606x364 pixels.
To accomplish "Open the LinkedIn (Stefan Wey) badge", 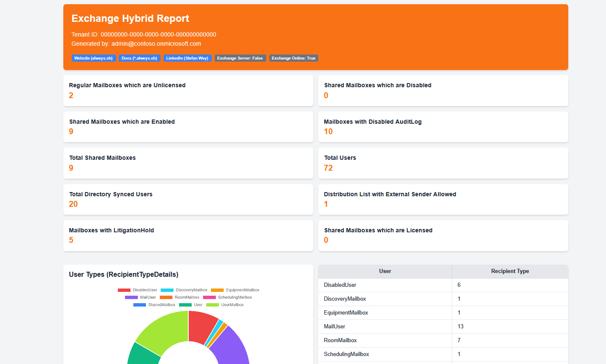I will point(187,58).
